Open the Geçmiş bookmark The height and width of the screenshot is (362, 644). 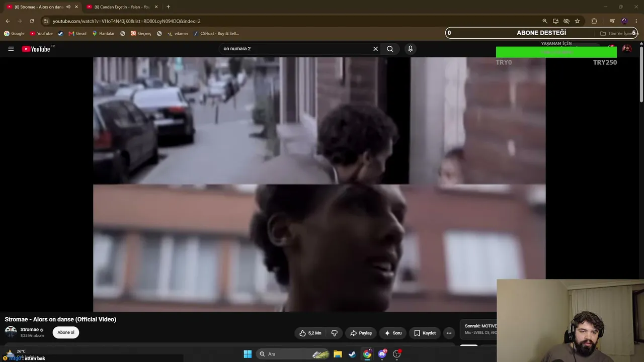coord(141,34)
